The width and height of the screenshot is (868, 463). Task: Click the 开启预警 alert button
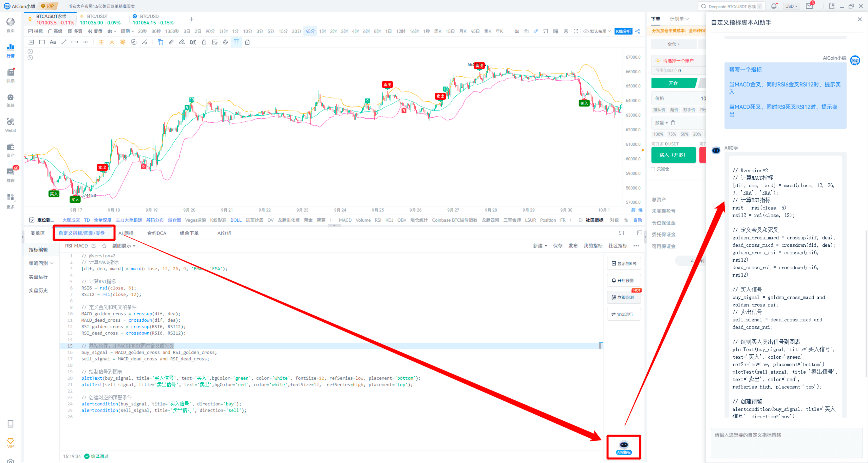624,281
